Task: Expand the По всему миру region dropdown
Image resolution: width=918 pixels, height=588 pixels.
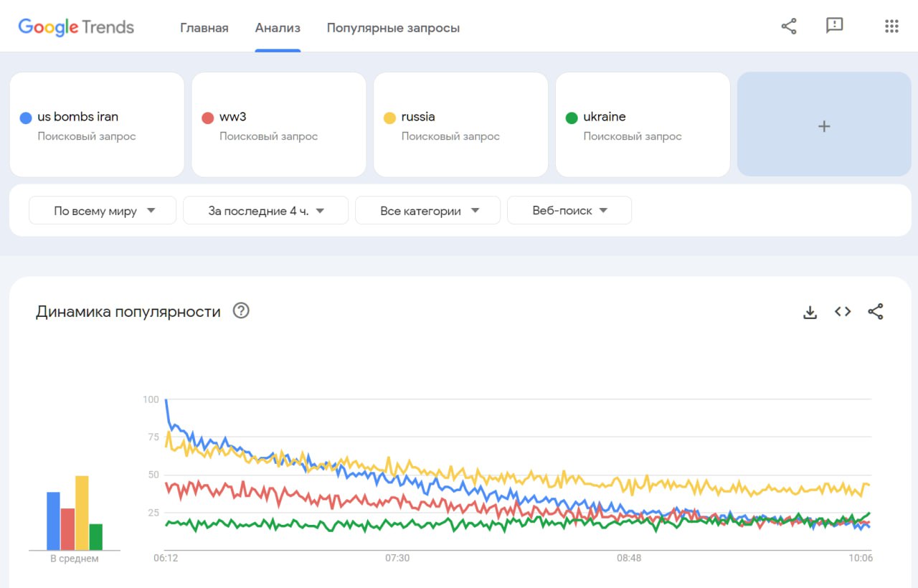Action: click(x=103, y=211)
